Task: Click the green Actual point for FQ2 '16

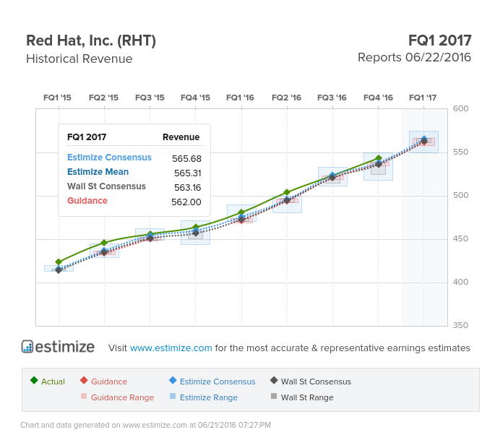Action: click(287, 192)
